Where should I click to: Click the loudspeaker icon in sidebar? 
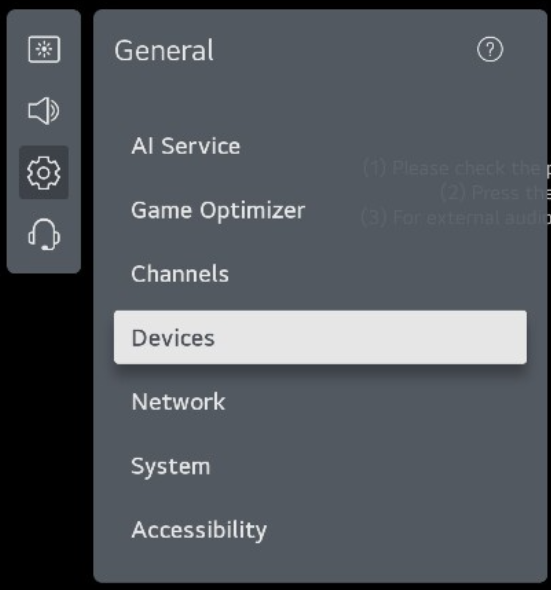(44, 111)
